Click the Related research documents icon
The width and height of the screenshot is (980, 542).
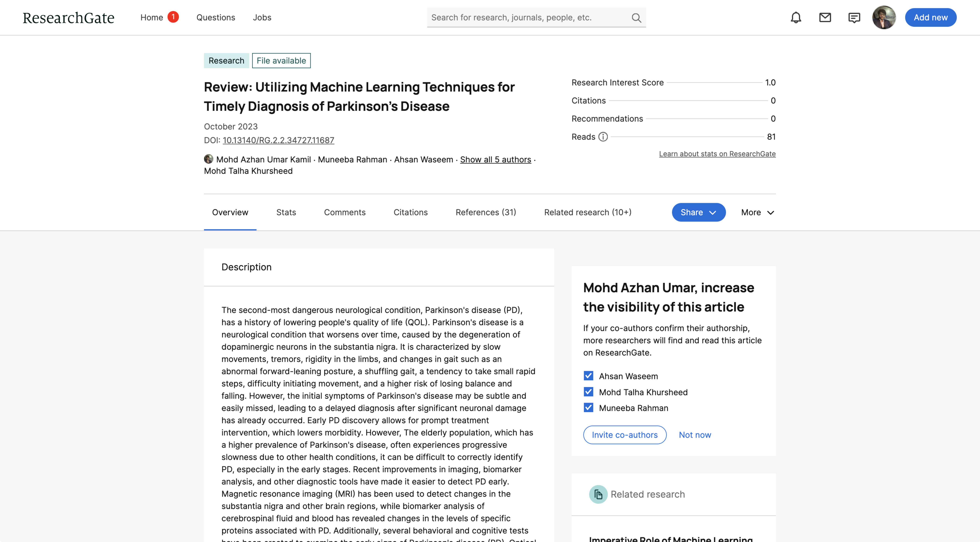[598, 494]
